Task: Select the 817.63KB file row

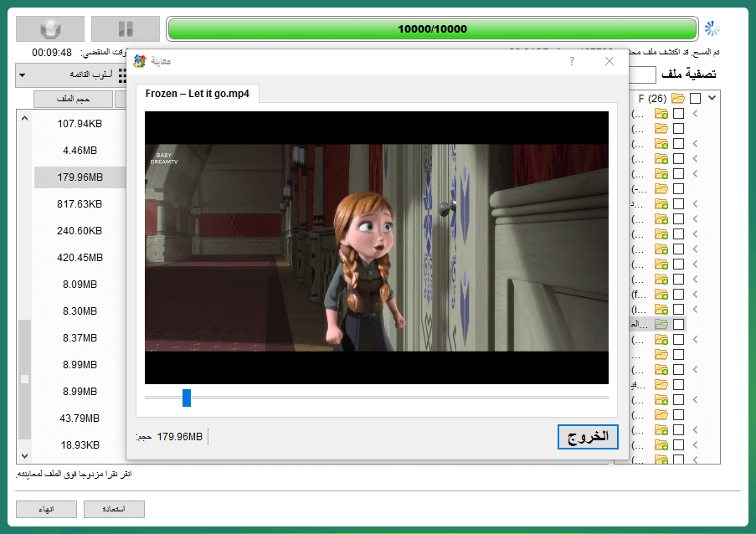Action: pos(80,204)
